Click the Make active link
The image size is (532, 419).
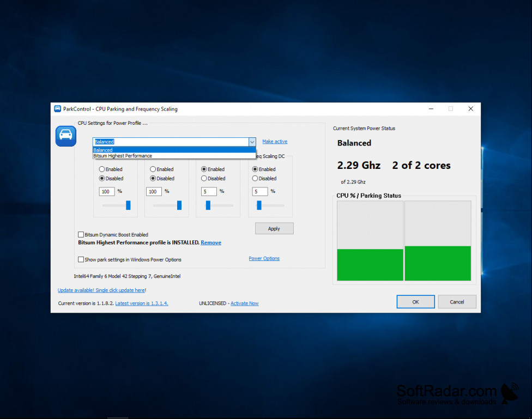(x=275, y=142)
